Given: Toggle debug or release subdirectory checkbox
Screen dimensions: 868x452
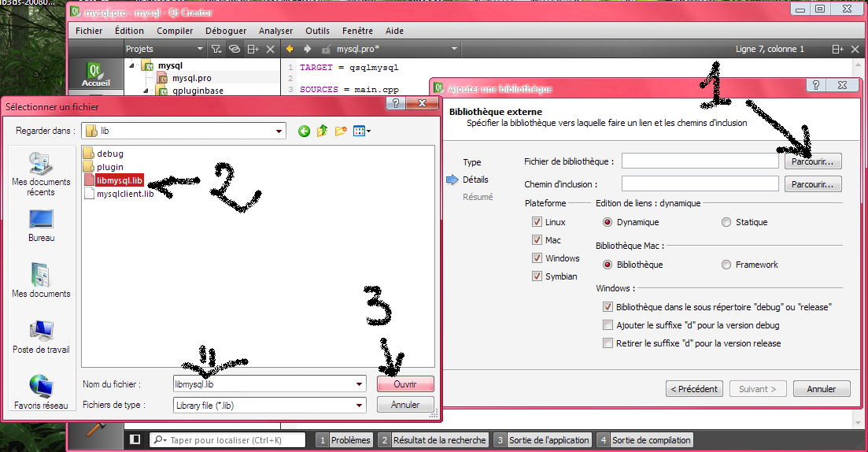Looking at the screenshot, I should tap(608, 307).
